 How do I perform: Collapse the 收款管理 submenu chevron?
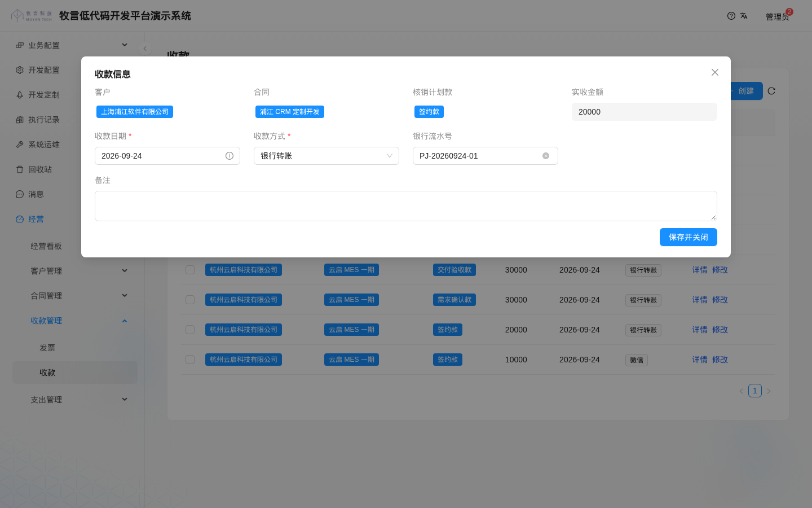point(125,321)
